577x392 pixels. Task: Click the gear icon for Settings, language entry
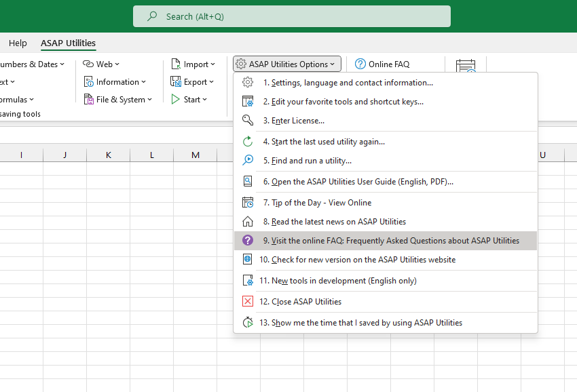[x=248, y=82]
